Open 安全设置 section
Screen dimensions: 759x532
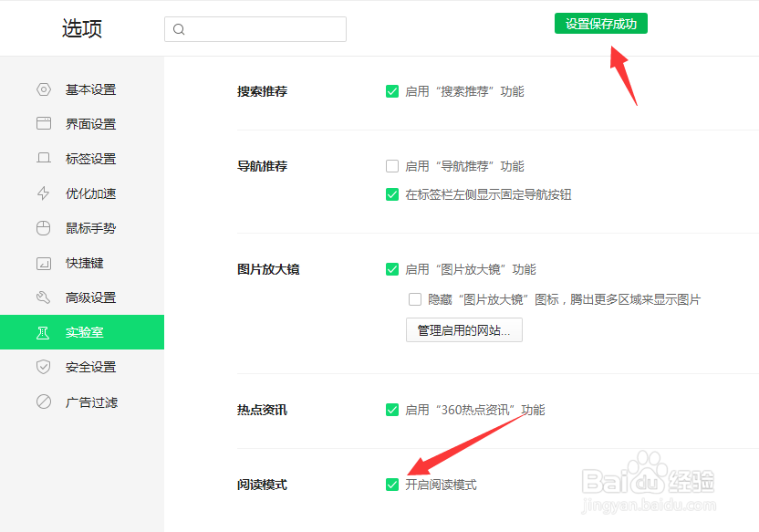[82, 367]
